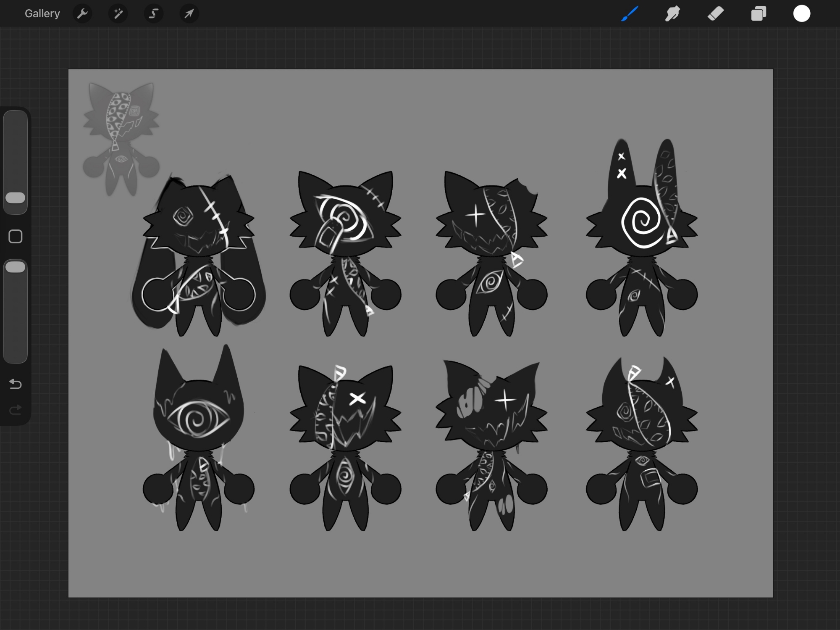Tap the brush size slider handle
This screenshot has height=630, width=840.
click(x=16, y=198)
